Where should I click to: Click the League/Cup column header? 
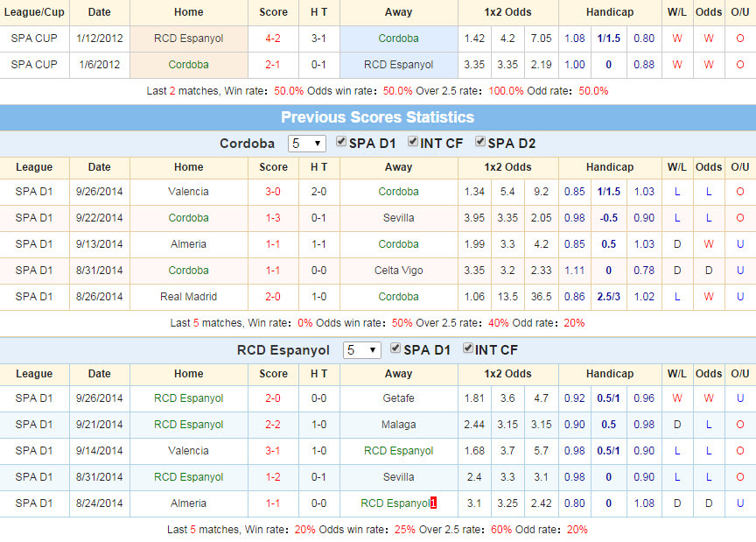coord(34,12)
